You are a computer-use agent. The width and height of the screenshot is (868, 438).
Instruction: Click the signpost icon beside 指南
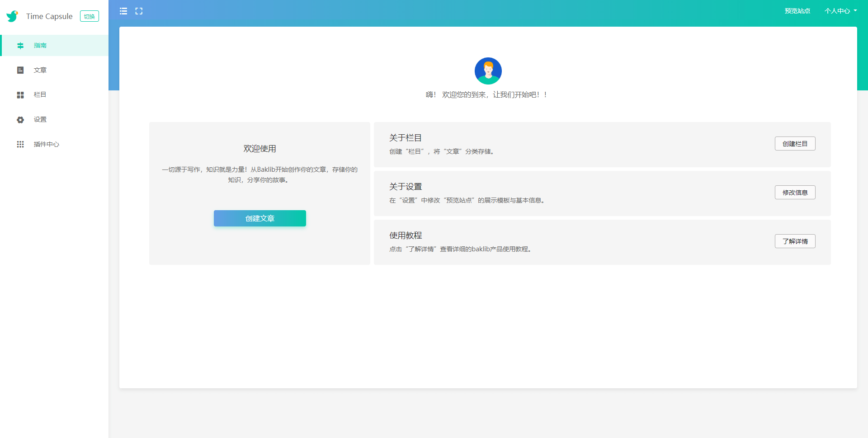click(20, 46)
